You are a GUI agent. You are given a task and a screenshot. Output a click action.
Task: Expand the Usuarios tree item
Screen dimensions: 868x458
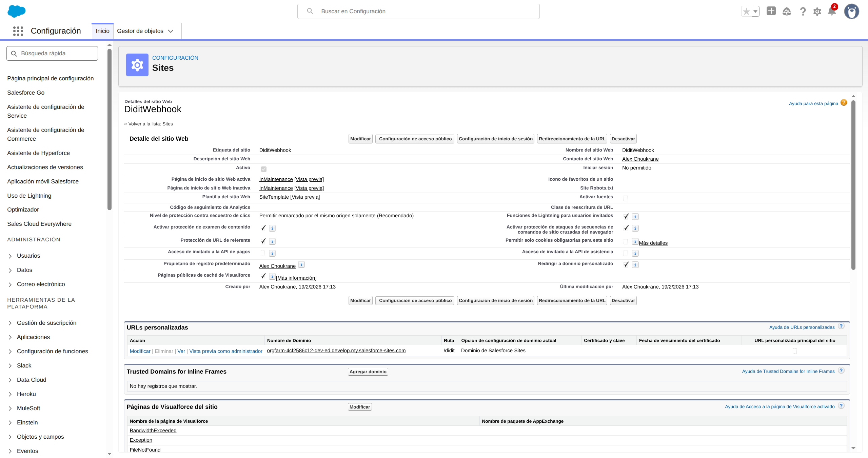click(x=10, y=256)
